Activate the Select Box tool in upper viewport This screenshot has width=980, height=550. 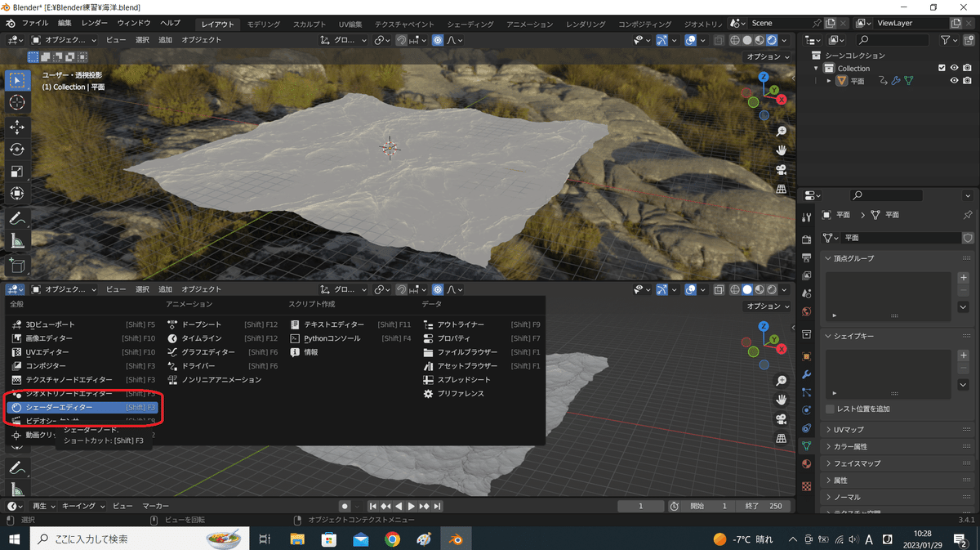pos(17,80)
